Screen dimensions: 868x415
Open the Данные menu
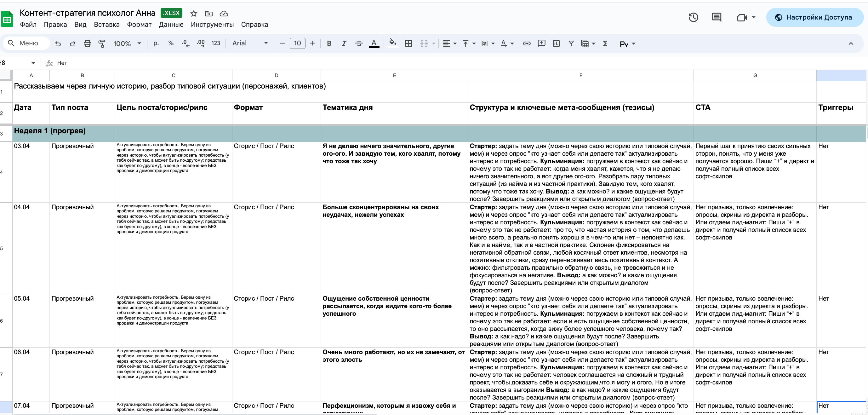tap(171, 25)
